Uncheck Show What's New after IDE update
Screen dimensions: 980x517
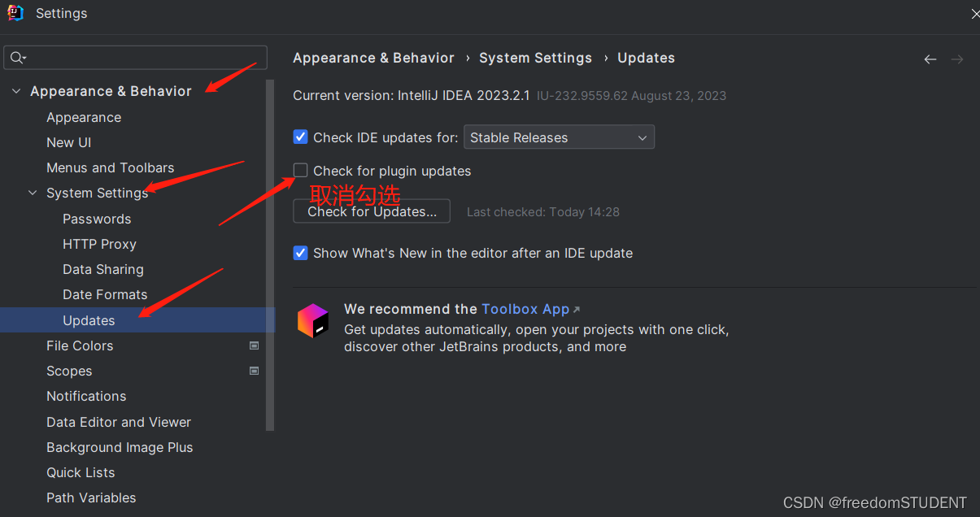[x=300, y=253]
